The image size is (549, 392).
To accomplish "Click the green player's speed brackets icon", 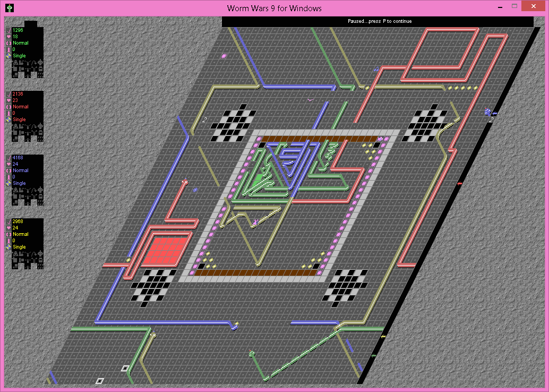I will (8, 43).
